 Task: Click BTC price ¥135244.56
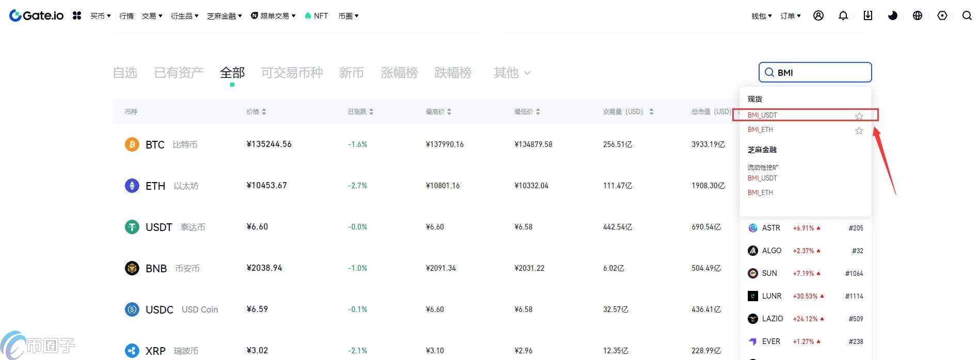(269, 144)
